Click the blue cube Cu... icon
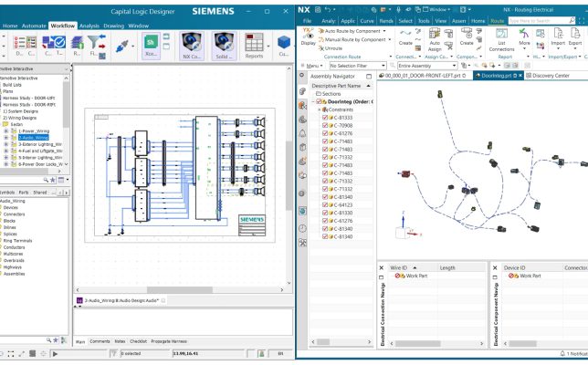Viewport: 588px width, 365px height. tap(283, 45)
